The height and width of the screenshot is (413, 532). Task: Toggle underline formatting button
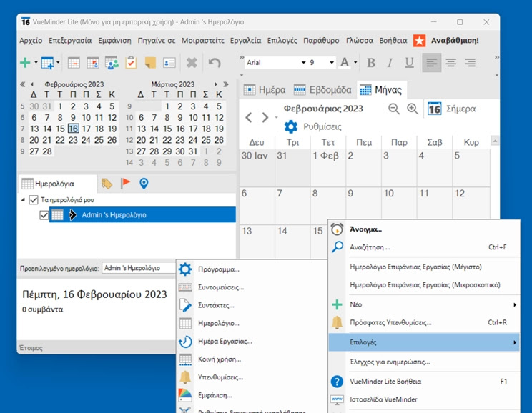tap(410, 63)
